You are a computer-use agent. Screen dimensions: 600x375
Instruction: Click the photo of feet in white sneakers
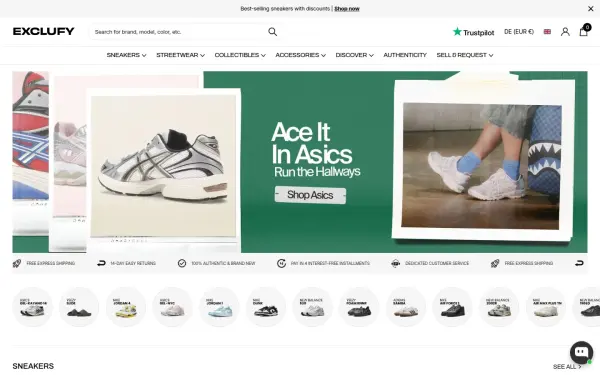(481, 166)
